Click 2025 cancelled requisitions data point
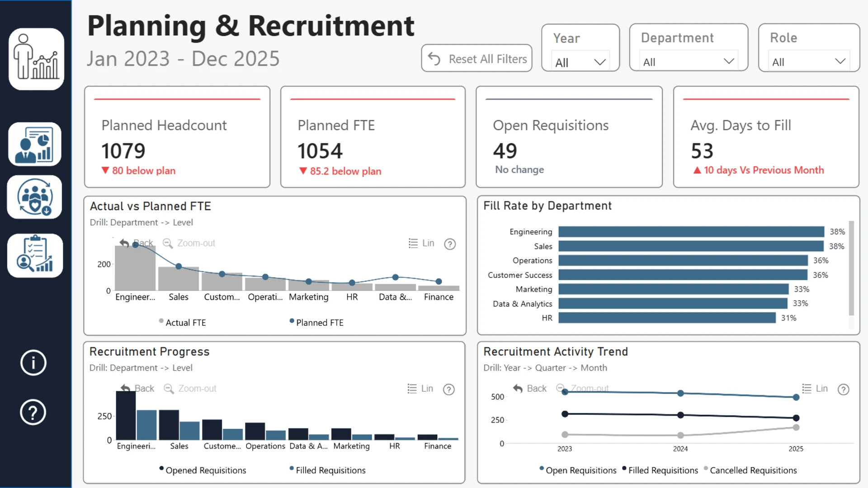868x488 pixels. coord(796,427)
